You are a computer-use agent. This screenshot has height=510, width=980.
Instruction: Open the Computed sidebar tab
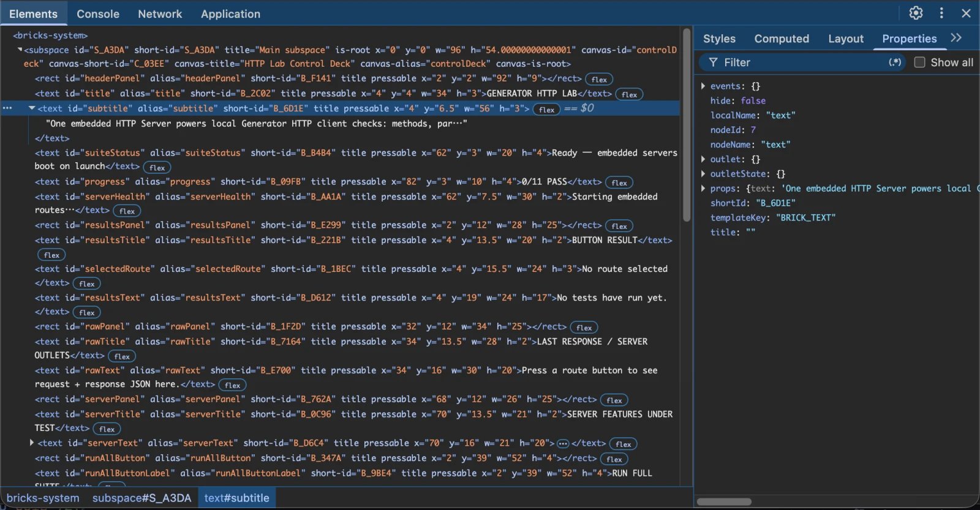pyautogui.click(x=782, y=39)
